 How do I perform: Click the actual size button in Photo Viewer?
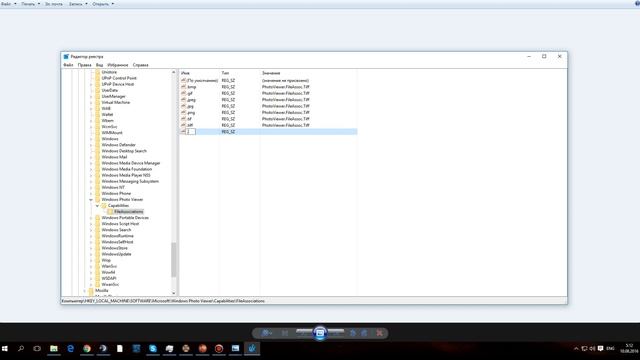285,333
